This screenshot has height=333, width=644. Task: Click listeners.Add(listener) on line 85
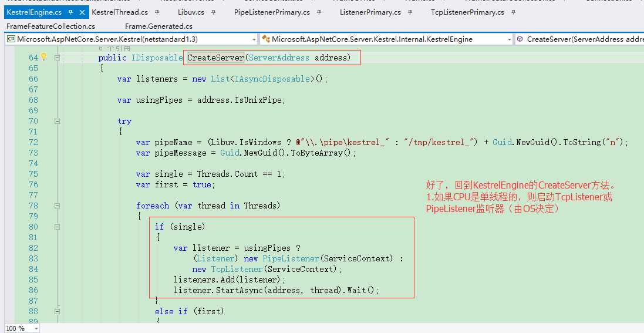point(227,280)
